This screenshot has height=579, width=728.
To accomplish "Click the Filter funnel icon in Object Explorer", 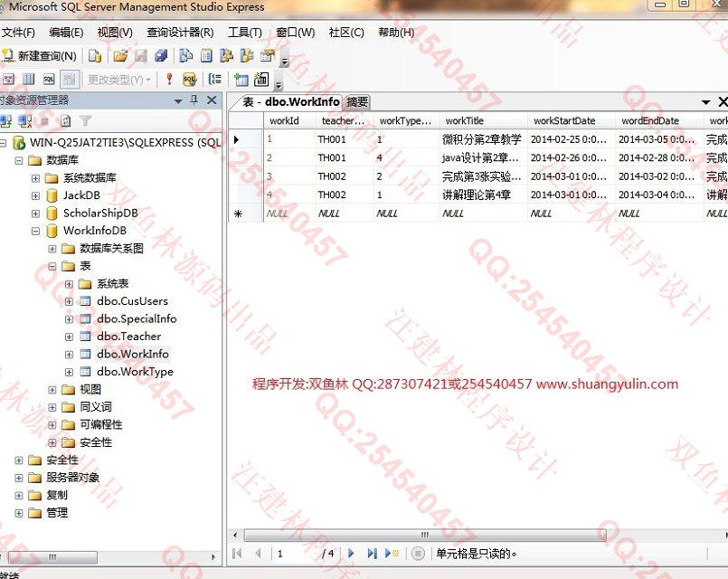I will click(85, 121).
